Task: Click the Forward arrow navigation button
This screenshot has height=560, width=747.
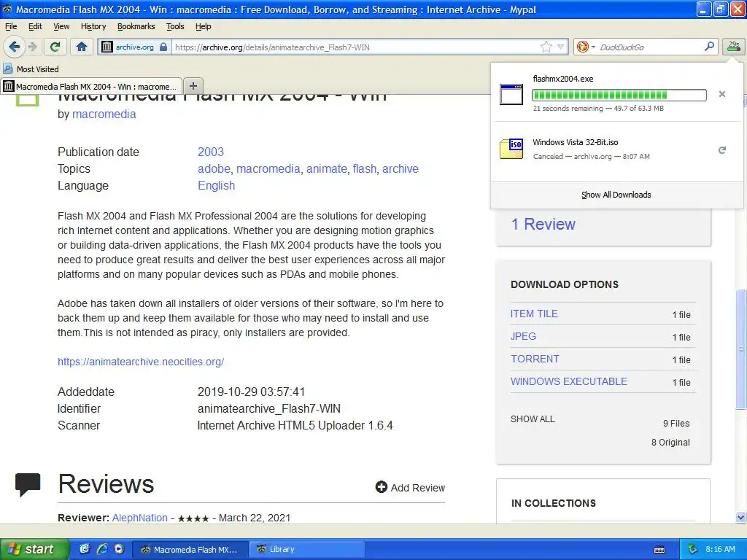Action: 32,47
